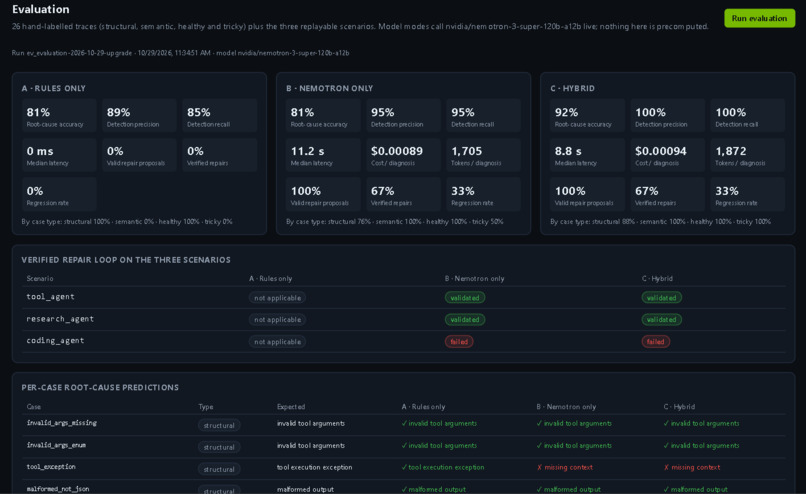Click Nemotron Only 33% Regression rate card

(484, 194)
